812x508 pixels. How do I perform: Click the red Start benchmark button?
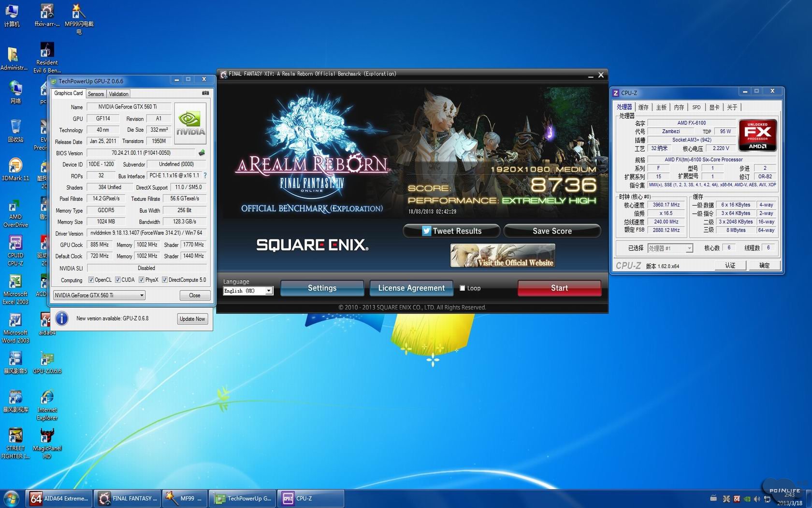559,288
